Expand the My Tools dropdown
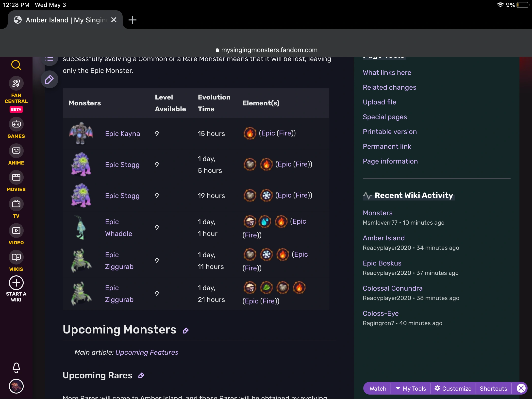The image size is (532, 399). coord(411,388)
